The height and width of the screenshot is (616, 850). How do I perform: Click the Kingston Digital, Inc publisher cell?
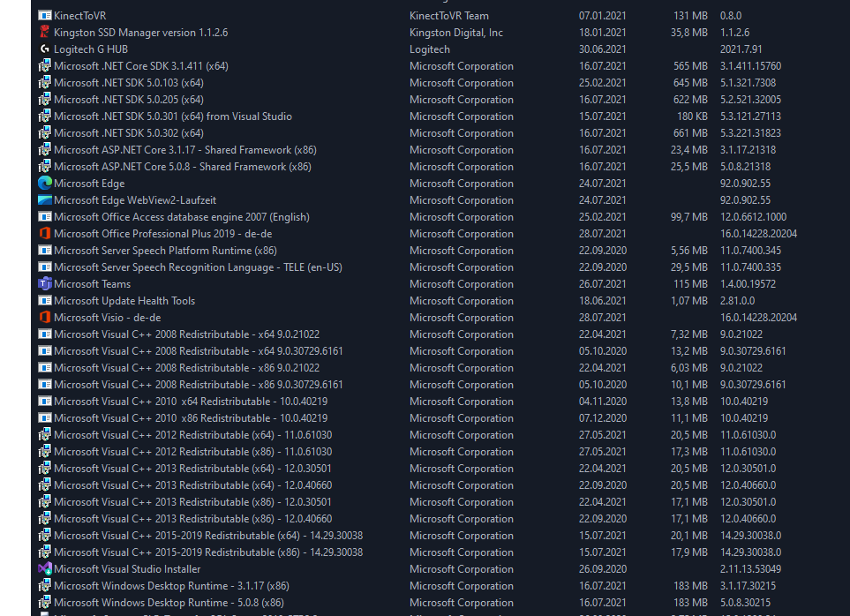(x=456, y=33)
